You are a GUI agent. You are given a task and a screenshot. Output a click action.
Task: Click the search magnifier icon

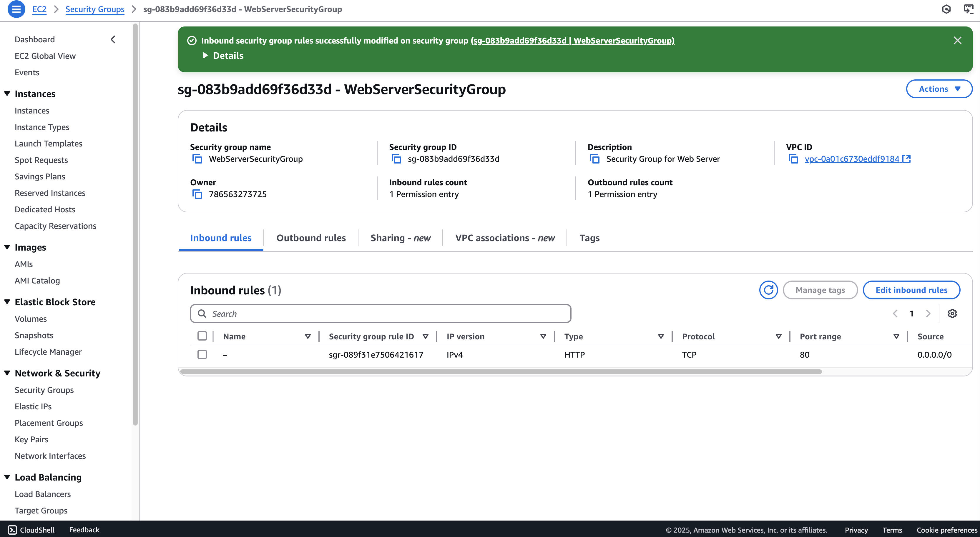coord(202,313)
